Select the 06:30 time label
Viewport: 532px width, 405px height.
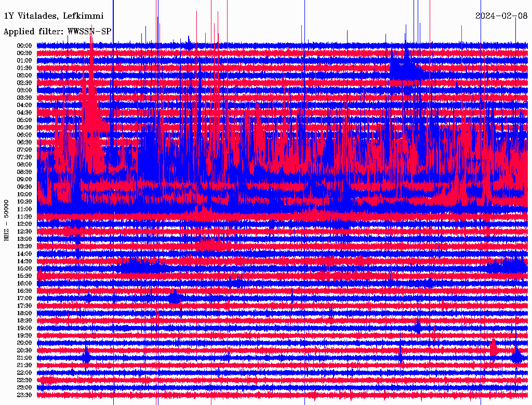pyautogui.click(x=24, y=142)
